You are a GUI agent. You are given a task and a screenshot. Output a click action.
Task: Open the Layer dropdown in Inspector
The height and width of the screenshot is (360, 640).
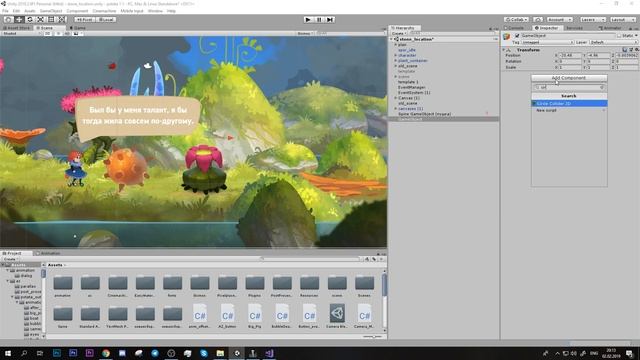pyautogui.click(x=613, y=42)
